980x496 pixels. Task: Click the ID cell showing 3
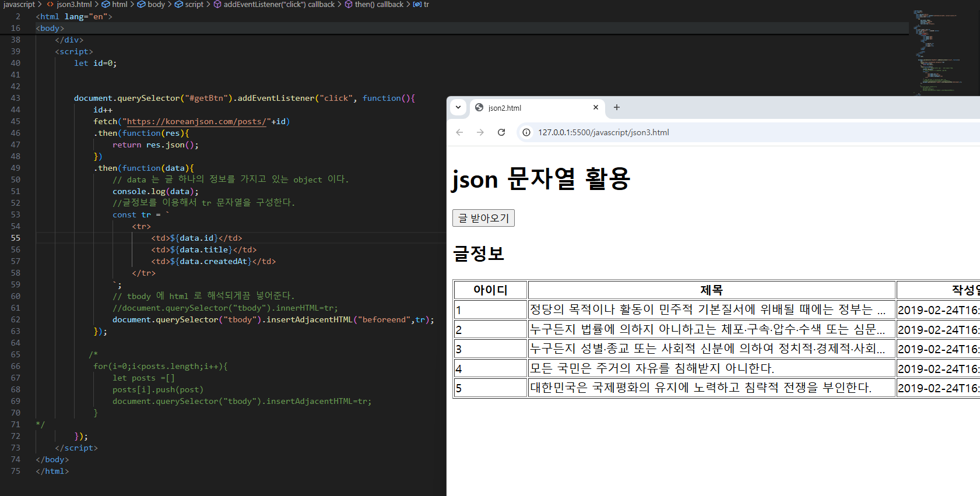(x=491, y=349)
